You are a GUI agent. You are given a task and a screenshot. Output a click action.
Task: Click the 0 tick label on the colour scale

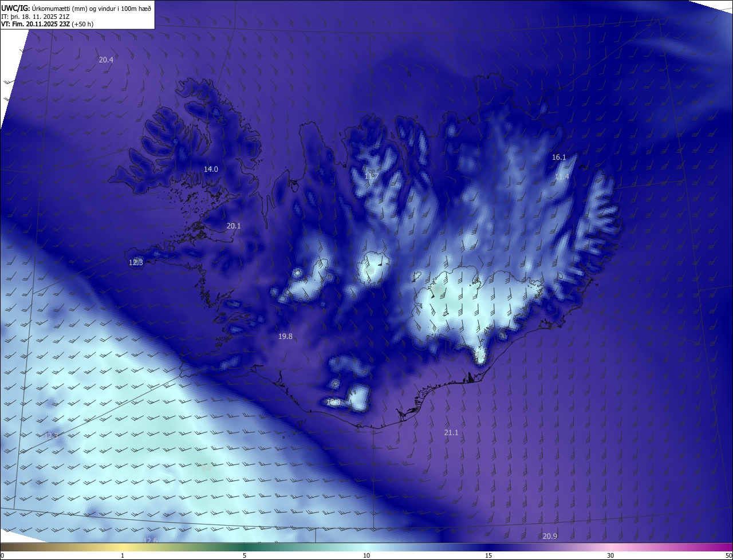click(x=2, y=555)
